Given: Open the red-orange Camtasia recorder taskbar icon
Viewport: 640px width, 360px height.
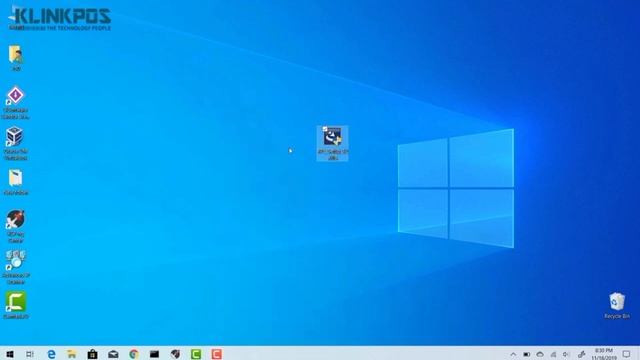Looking at the screenshot, I should pos(217,354).
